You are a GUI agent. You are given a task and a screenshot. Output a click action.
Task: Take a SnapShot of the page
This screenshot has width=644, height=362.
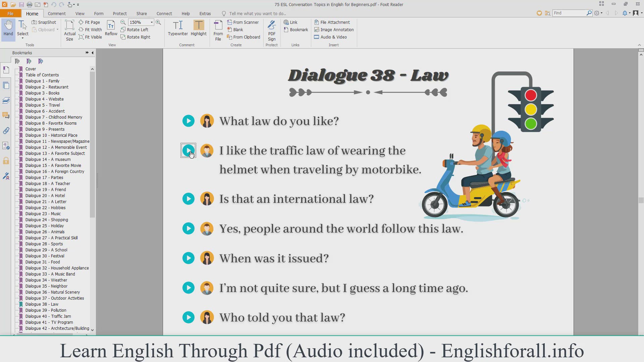44,22
